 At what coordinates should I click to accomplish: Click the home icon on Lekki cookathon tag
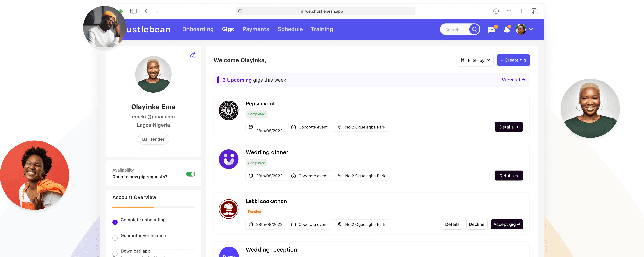click(293, 224)
